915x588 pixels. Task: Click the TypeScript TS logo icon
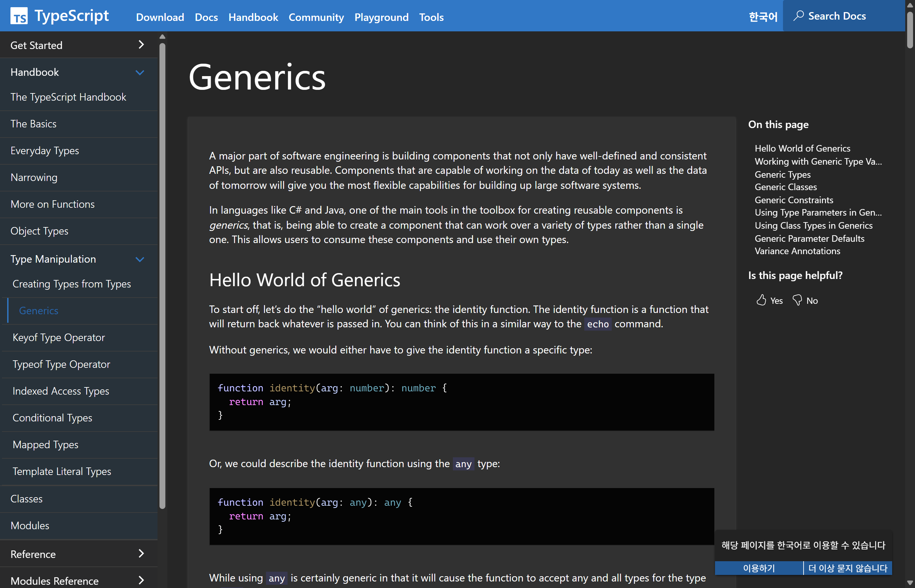click(19, 16)
